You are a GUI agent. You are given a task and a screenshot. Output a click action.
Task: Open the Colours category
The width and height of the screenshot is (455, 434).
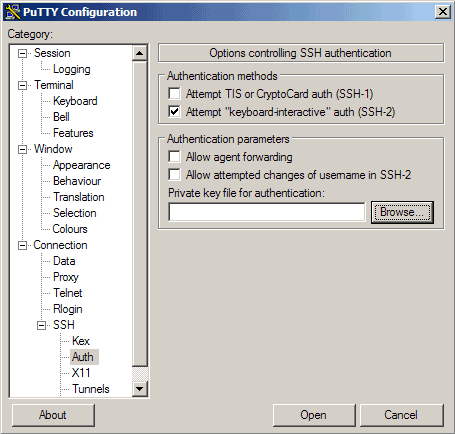tap(70, 229)
